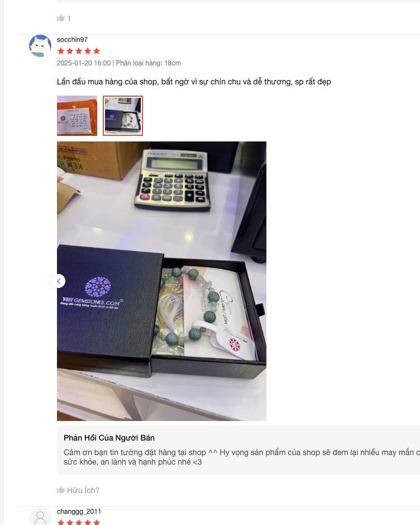
Task: Click the fifth star of socchin97's rating
Action: 97,51
